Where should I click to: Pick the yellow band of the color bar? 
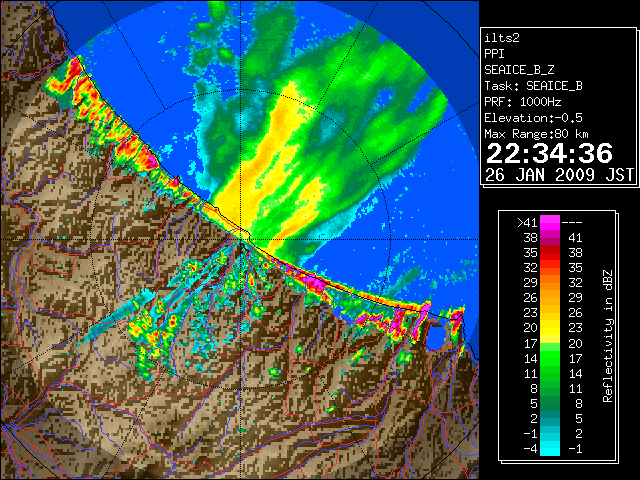[550, 331]
